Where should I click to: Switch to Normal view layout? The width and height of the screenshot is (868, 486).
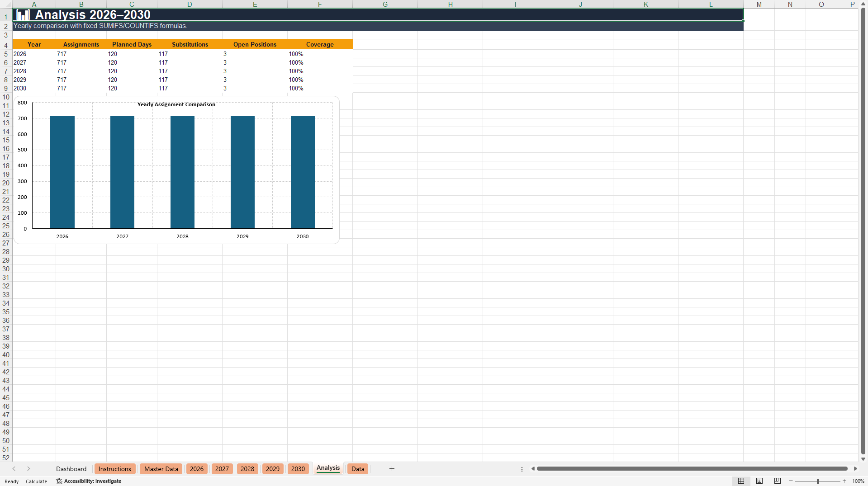[741, 481]
